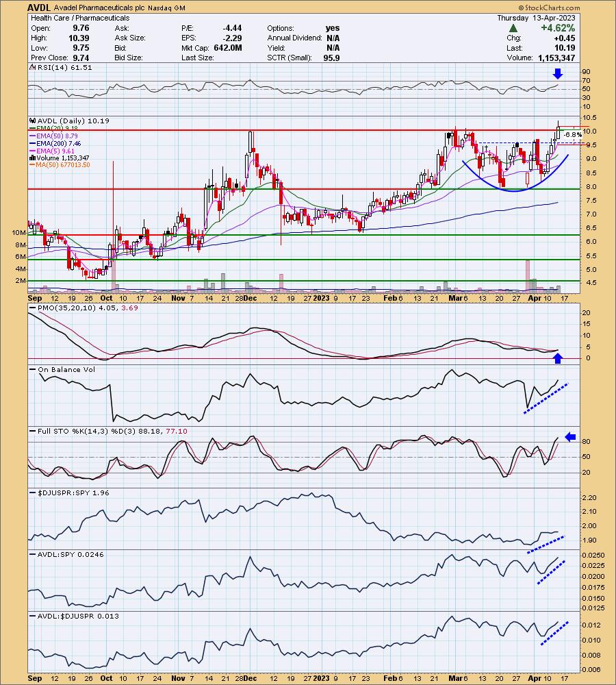Click the Annual Dividend N/A value
The image size is (616, 685).
click(333, 38)
